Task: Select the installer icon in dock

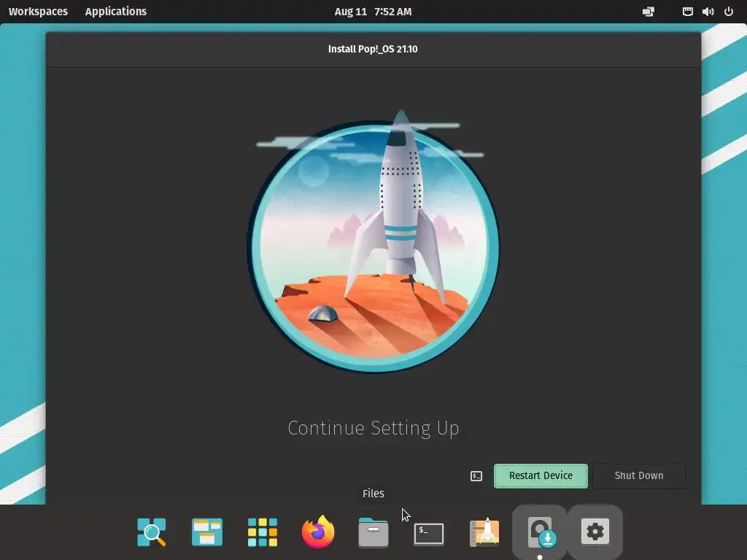Action: [x=540, y=532]
